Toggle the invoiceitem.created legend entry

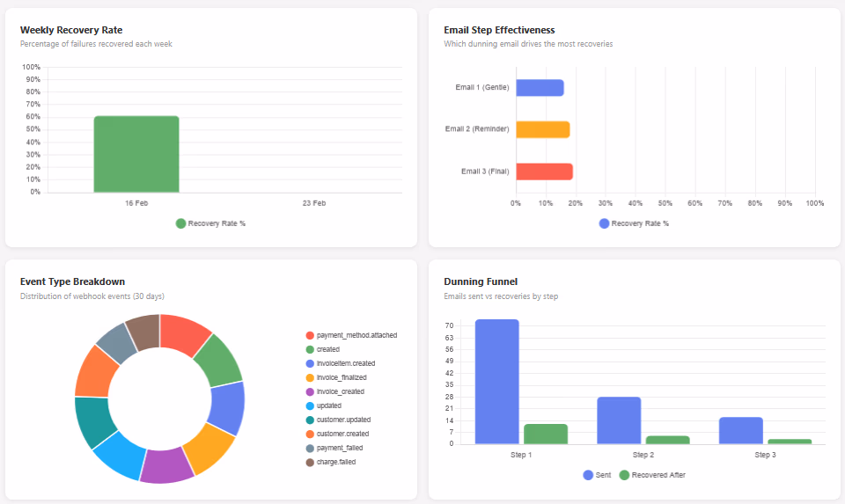345,363
